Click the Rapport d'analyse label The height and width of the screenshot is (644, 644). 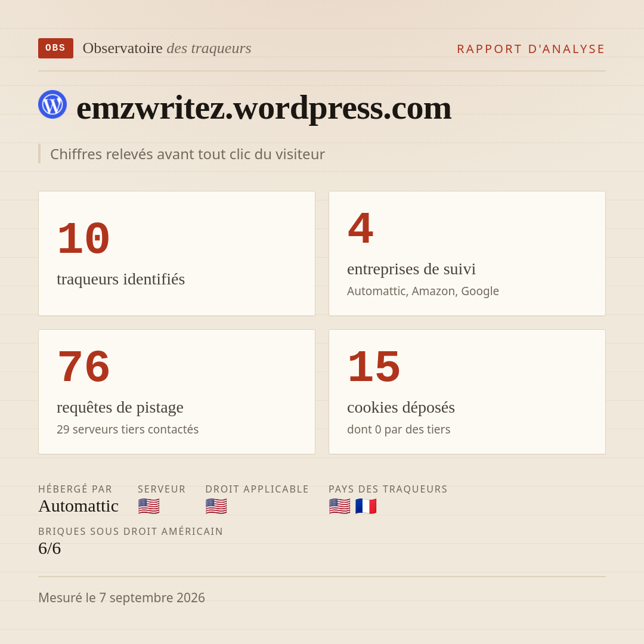531,49
